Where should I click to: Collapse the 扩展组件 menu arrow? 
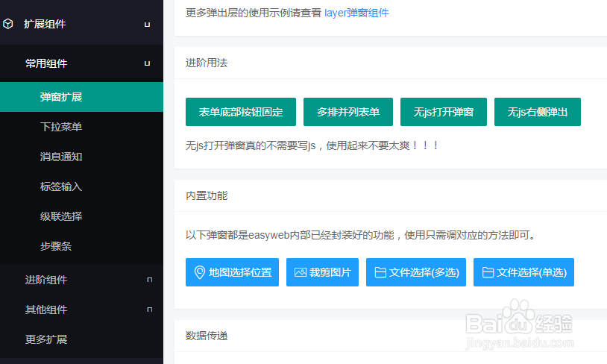click(x=147, y=25)
